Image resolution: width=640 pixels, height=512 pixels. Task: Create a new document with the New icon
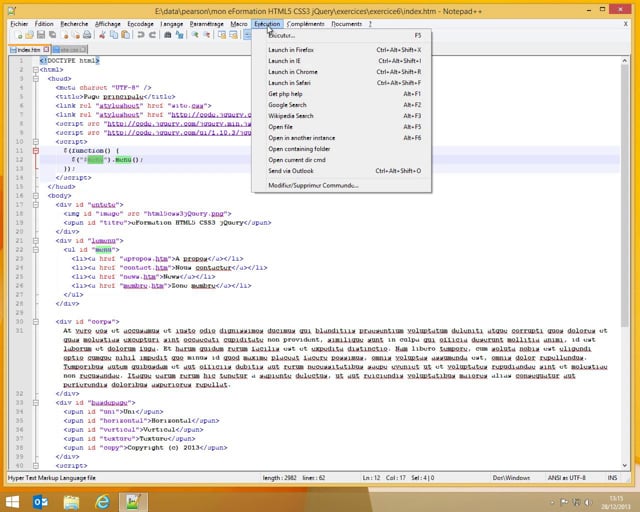click(x=19, y=35)
